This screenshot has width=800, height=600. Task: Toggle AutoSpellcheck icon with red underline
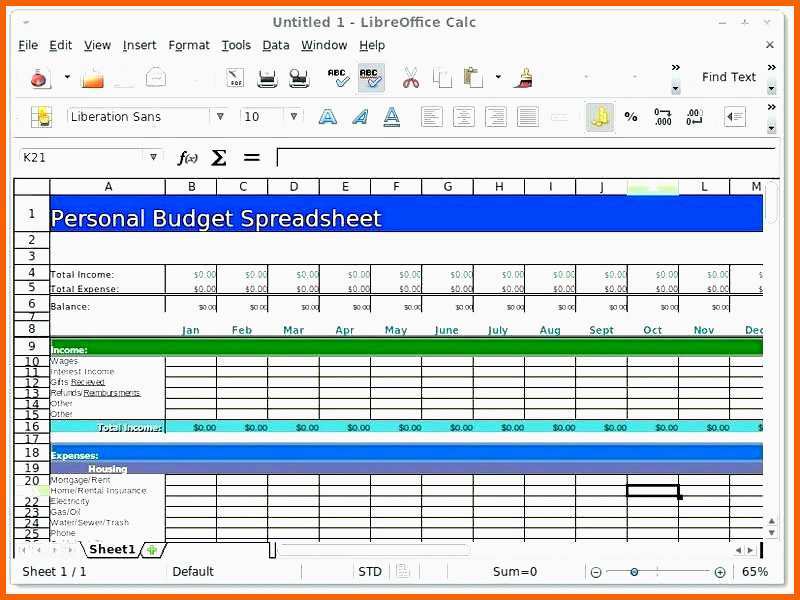371,78
